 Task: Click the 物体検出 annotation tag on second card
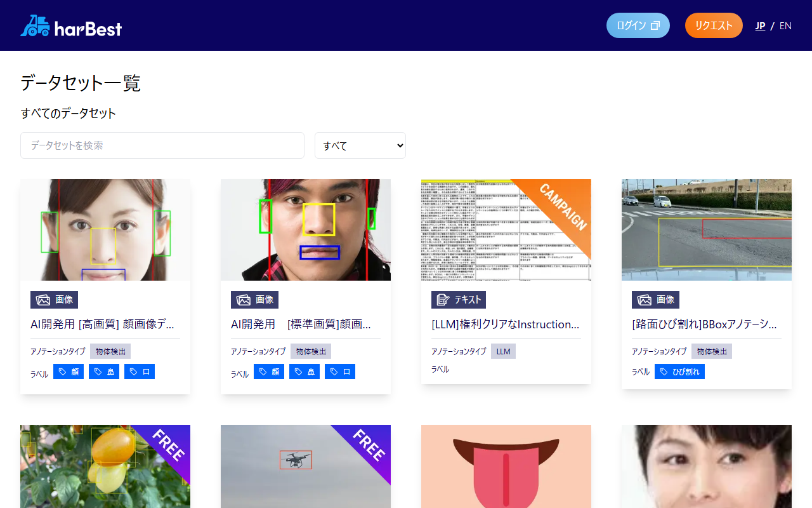click(311, 351)
